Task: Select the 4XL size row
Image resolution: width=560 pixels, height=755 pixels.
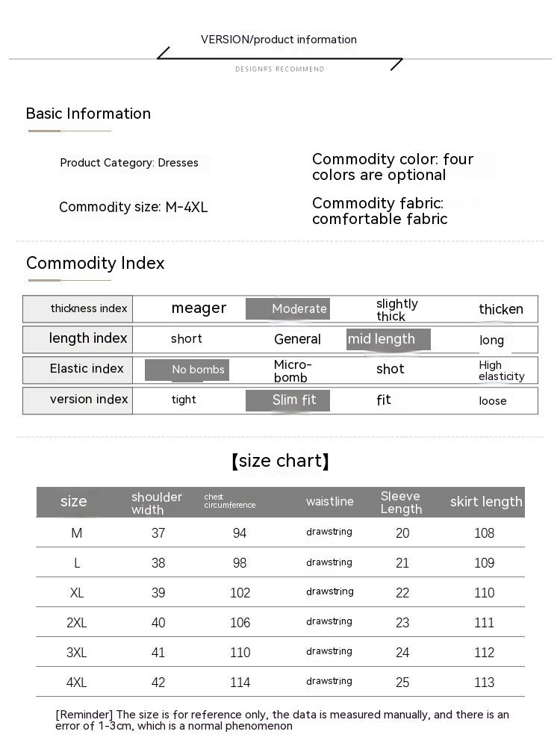Action: (x=280, y=682)
